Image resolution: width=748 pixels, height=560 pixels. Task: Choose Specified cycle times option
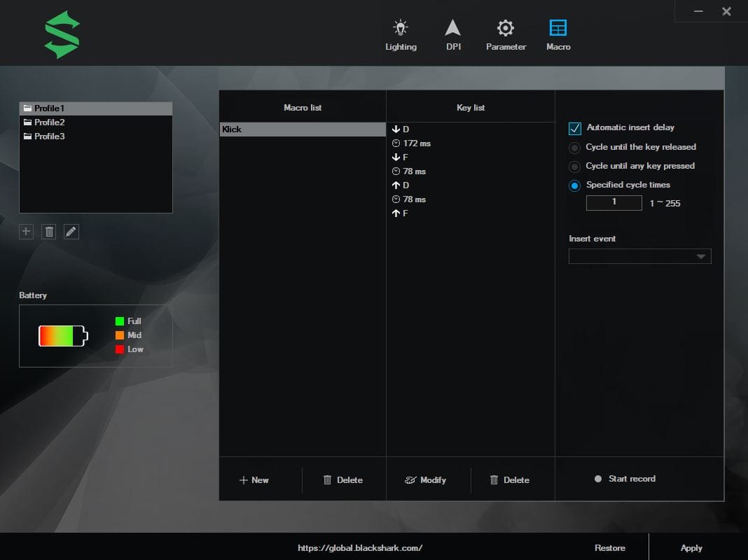click(575, 185)
